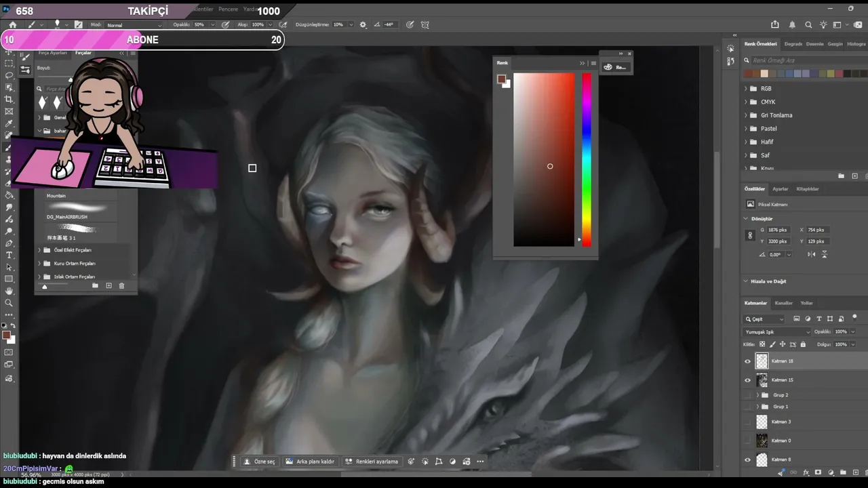This screenshot has width=868, height=488.
Task: Click Arka planı kaldır button
Action: pyautogui.click(x=310, y=462)
